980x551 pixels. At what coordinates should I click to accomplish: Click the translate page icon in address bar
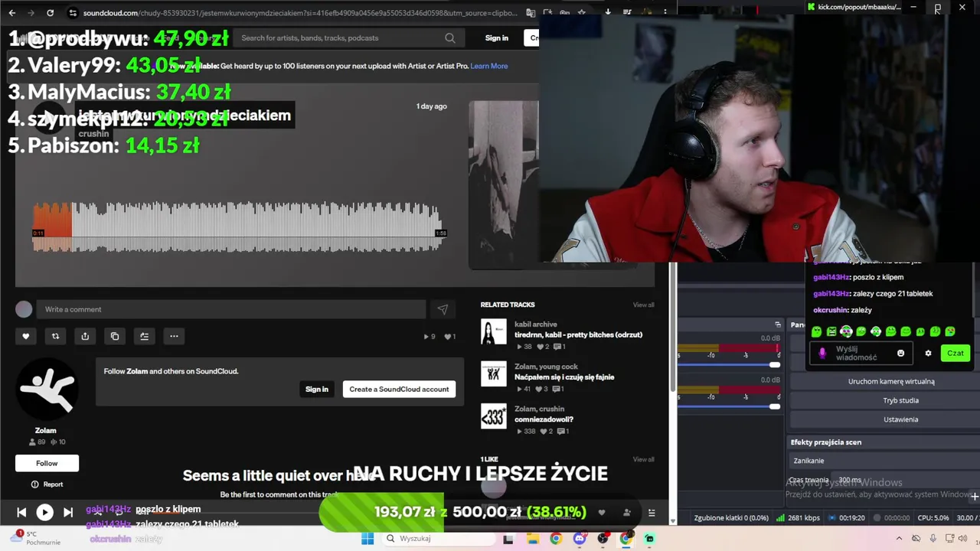[531, 13]
